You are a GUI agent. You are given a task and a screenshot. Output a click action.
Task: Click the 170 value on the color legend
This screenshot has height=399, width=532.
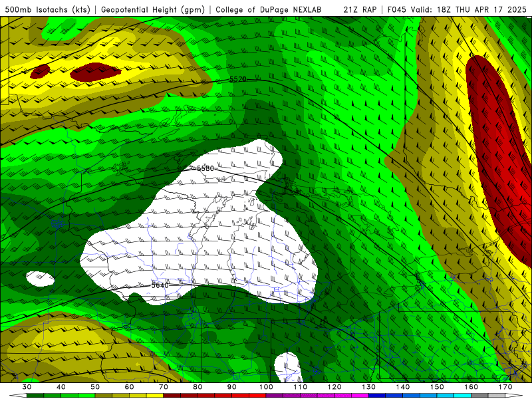(505, 387)
